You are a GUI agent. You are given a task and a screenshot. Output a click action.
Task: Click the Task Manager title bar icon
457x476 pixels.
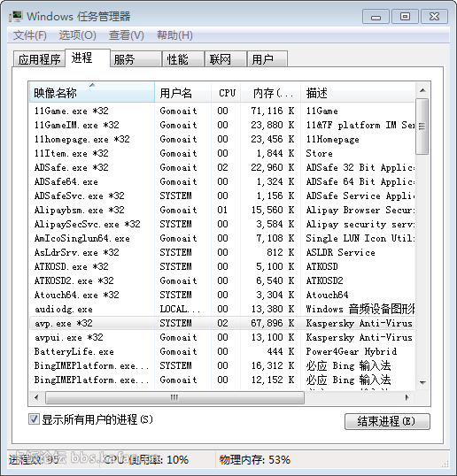point(15,17)
